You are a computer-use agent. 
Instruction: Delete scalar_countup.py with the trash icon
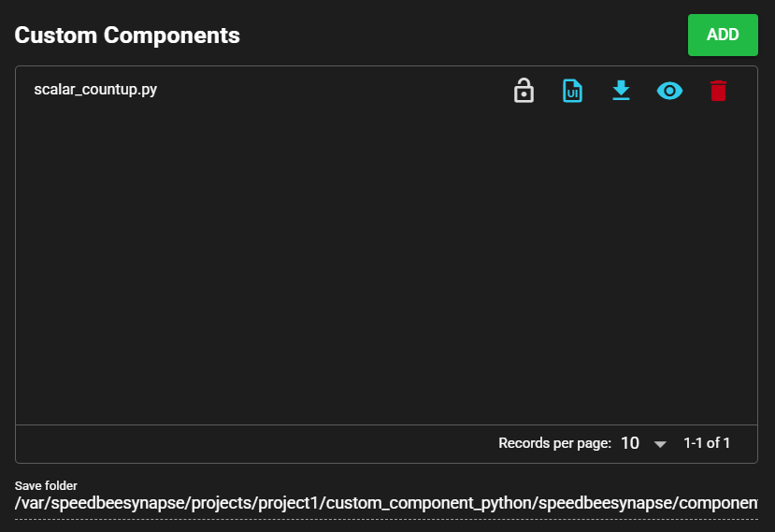click(718, 91)
